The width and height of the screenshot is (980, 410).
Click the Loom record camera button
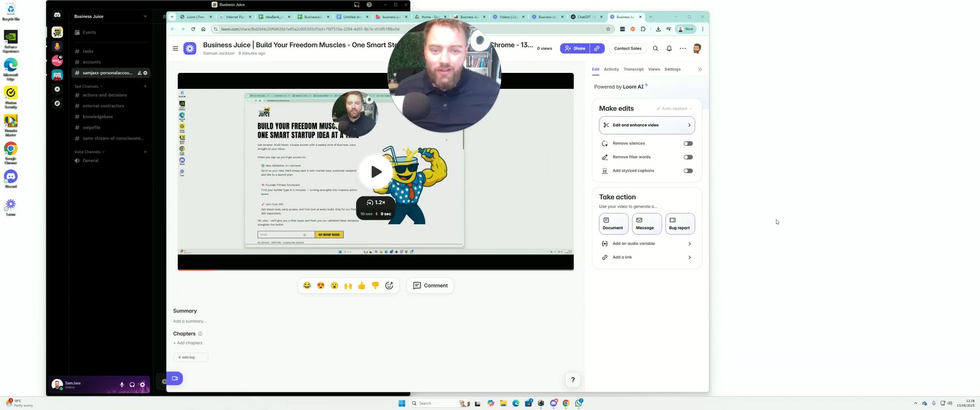pyautogui.click(x=175, y=378)
